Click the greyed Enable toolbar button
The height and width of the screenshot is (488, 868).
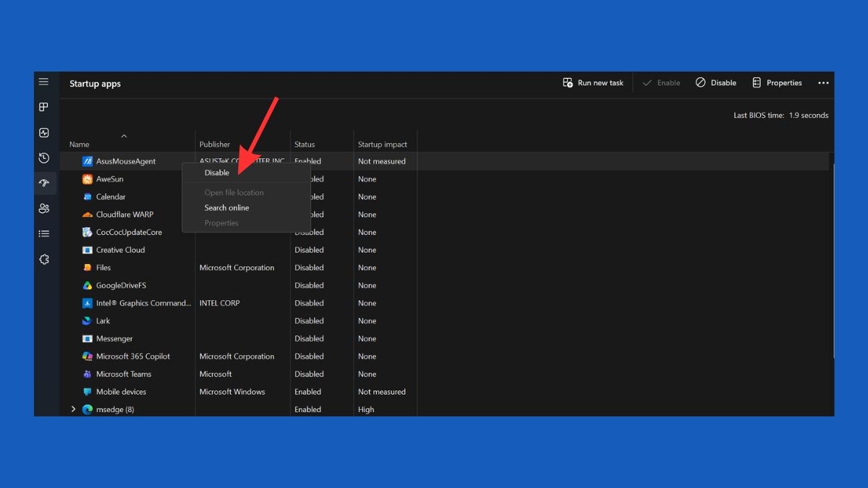[662, 83]
